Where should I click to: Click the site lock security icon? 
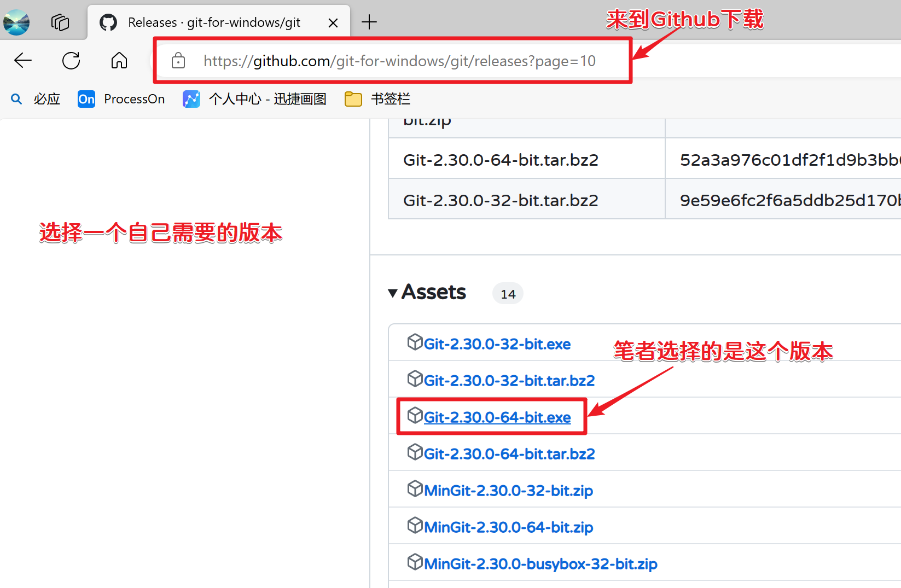(x=178, y=61)
